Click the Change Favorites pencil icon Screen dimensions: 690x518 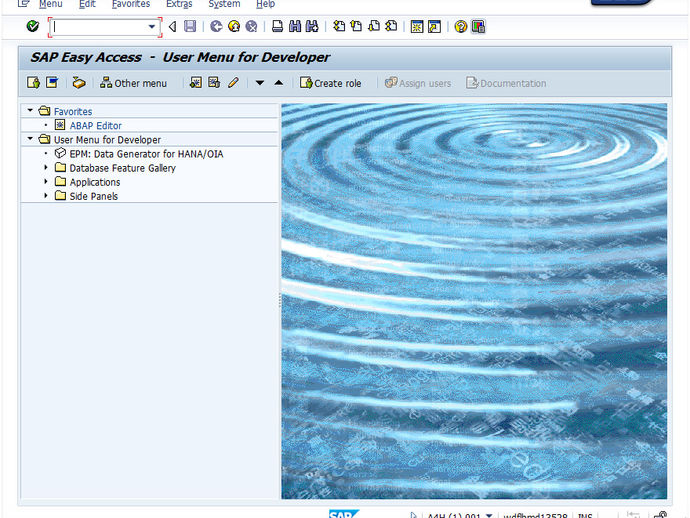pyautogui.click(x=233, y=83)
